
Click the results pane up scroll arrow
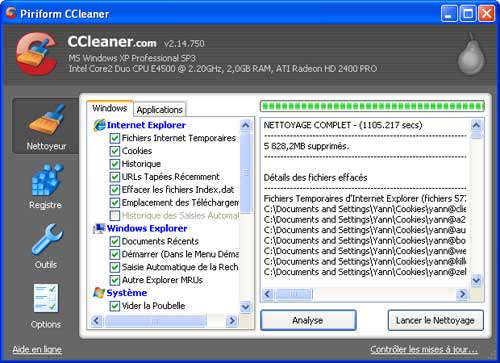pyautogui.click(x=476, y=125)
